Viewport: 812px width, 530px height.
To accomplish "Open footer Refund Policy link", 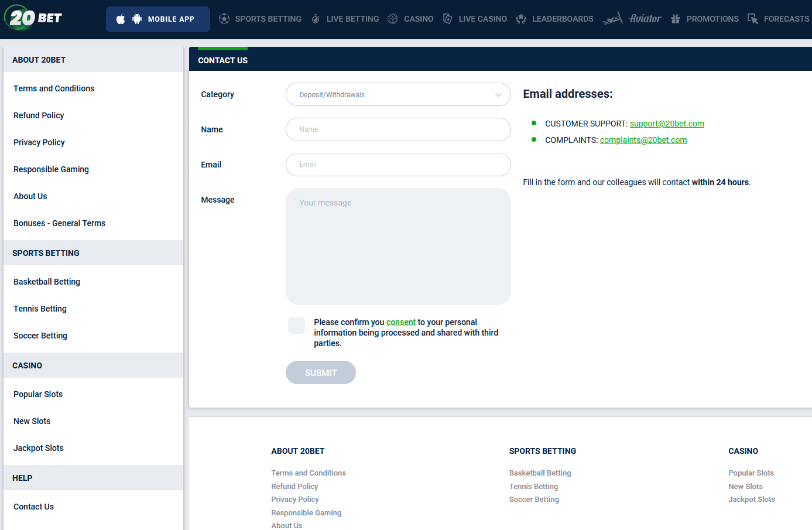I will (294, 487).
